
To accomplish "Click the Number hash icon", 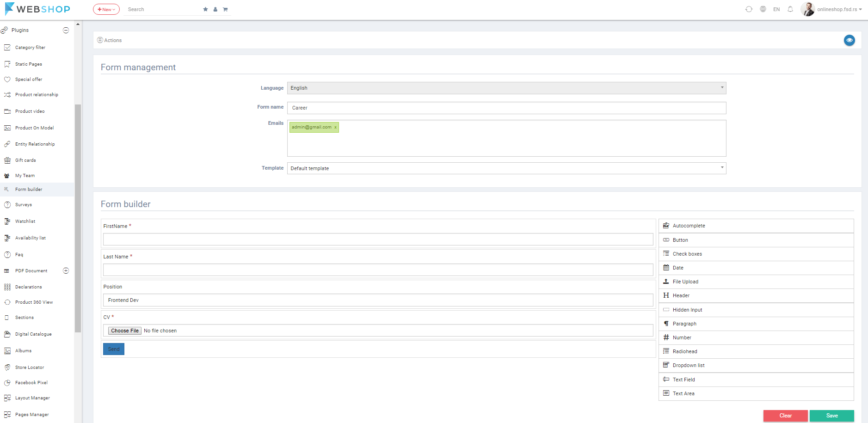I will click(x=666, y=337).
